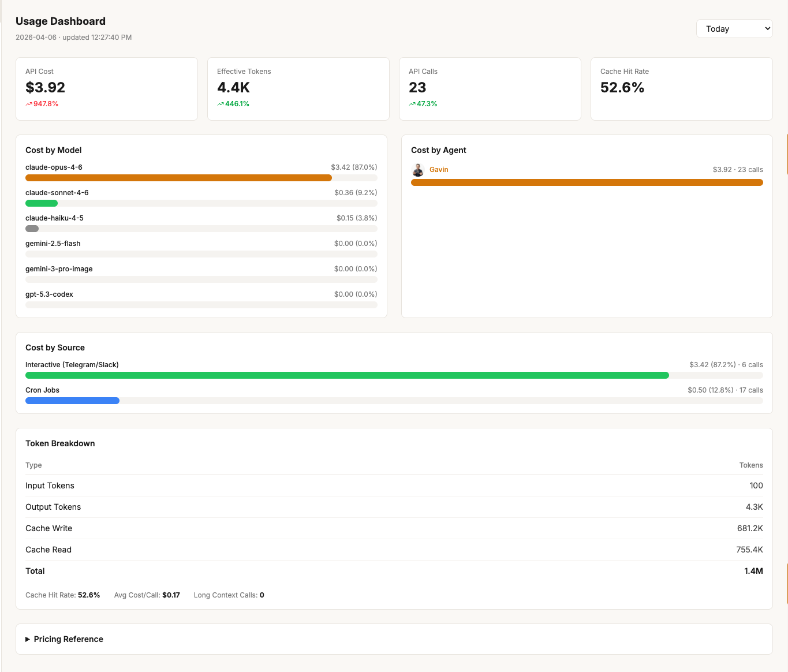This screenshot has height=672, width=788.
Task: Click the 47.3% calls change text
Action: pos(427,104)
